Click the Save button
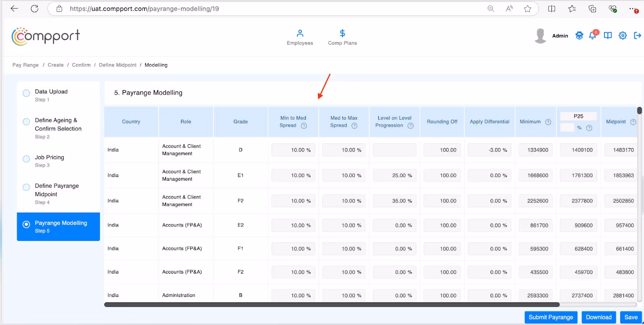The height and width of the screenshot is (325, 644). point(631,317)
